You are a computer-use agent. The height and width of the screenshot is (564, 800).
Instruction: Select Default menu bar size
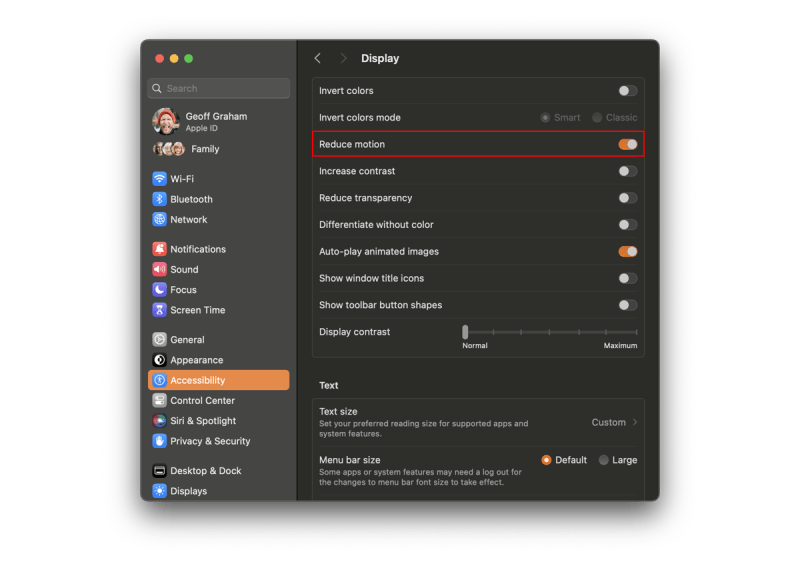coord(546,460)
